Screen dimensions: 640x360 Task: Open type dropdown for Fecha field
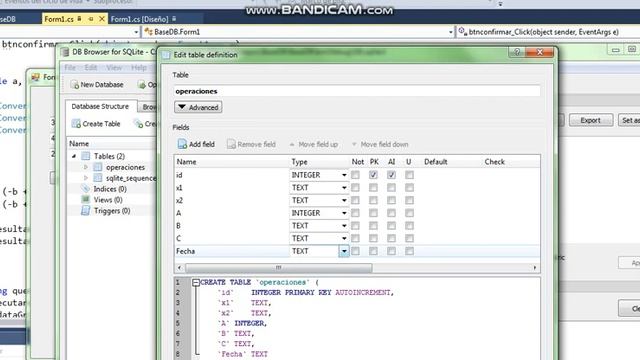(344, 251)
